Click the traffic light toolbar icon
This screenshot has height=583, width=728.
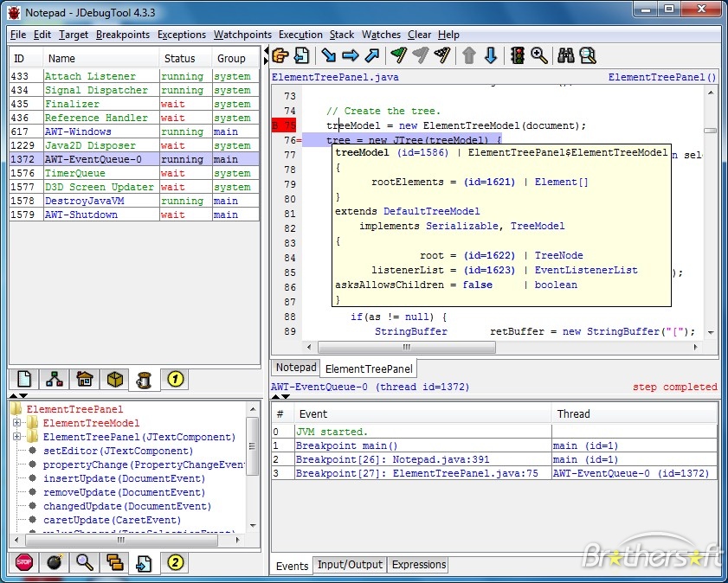tap(518, 55)
